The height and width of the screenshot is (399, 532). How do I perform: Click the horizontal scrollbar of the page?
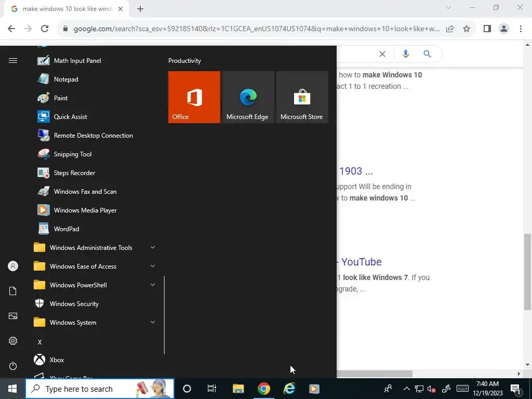pyautogui.click(x=375, y=374)
